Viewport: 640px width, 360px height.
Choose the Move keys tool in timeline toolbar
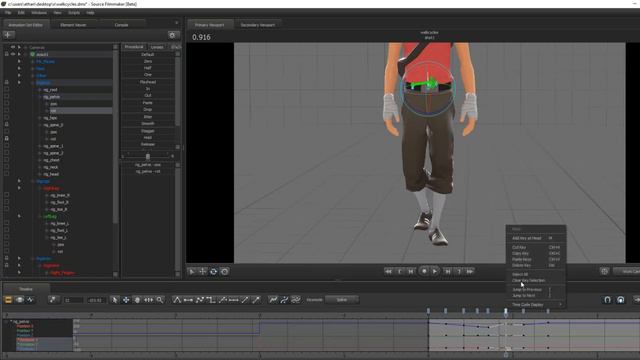click(x=126, y=300)
